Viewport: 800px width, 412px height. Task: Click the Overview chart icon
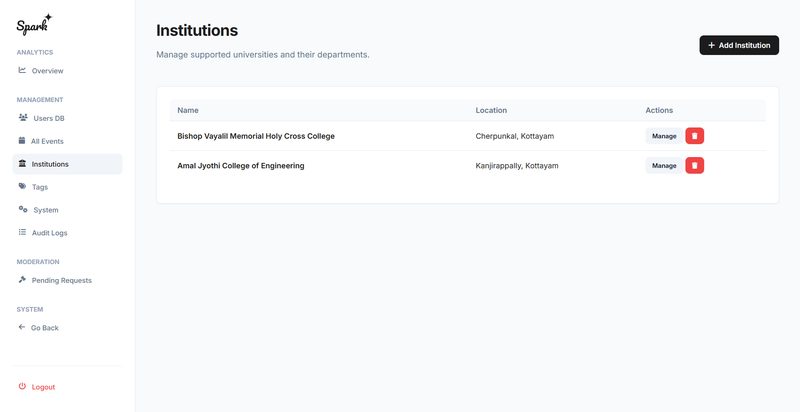coord(22,70)
